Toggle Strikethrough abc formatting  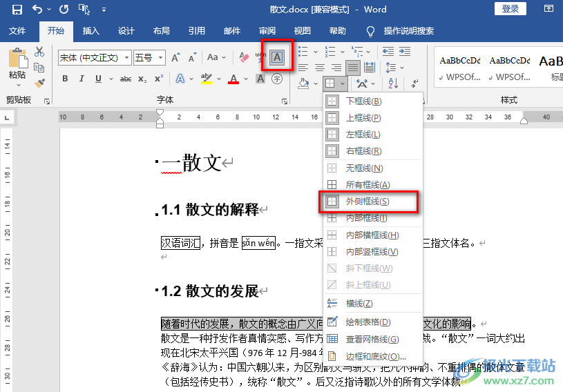pyautogui.click(x=125, y=79)
